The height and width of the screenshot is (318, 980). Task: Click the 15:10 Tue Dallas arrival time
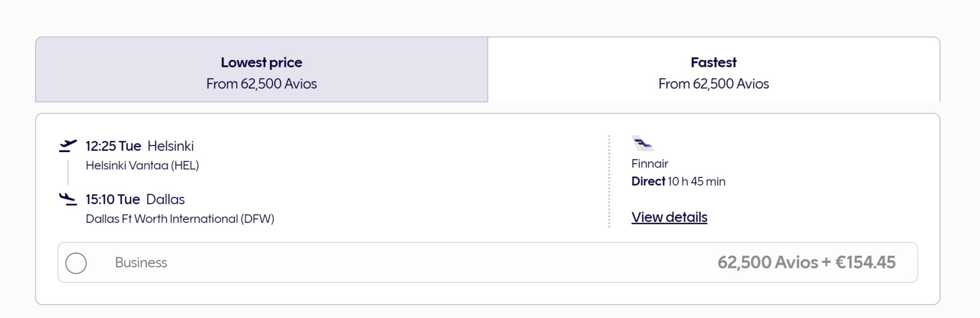(134, 199)
